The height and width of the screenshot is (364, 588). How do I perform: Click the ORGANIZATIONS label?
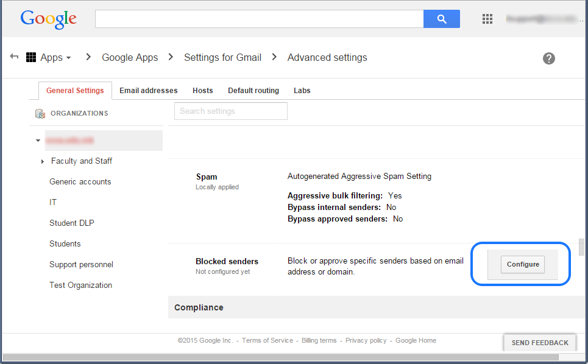[79, 113]
